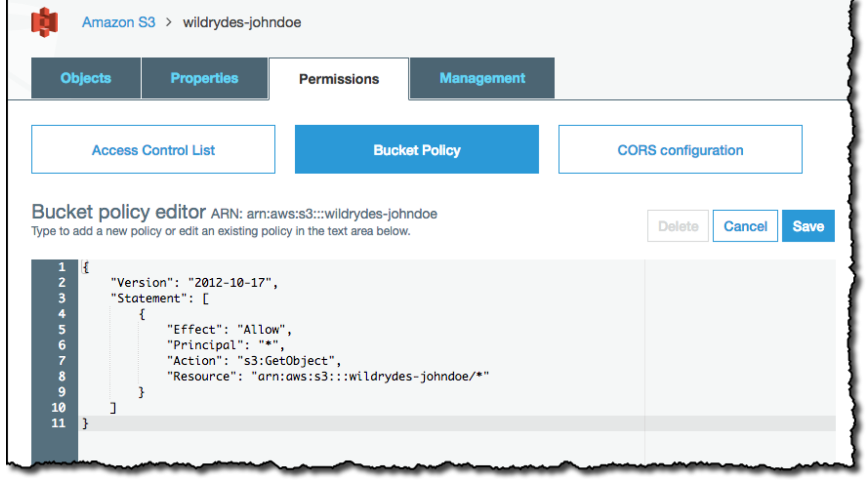Click the closing bracket on line 10

click(x=113, y=408)
